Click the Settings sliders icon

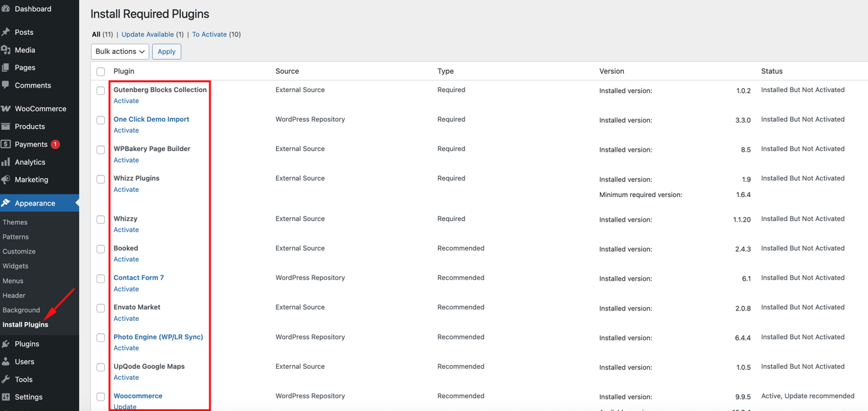tap(6, 397)
